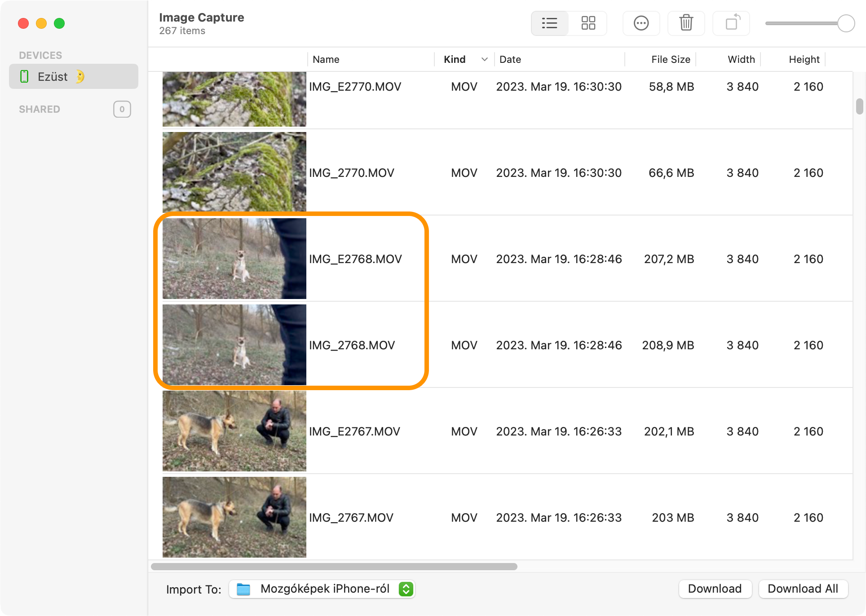The width and height of the screenshot is (866, 616).
Task: Click the SHARED section header
Action: [40, 109]
